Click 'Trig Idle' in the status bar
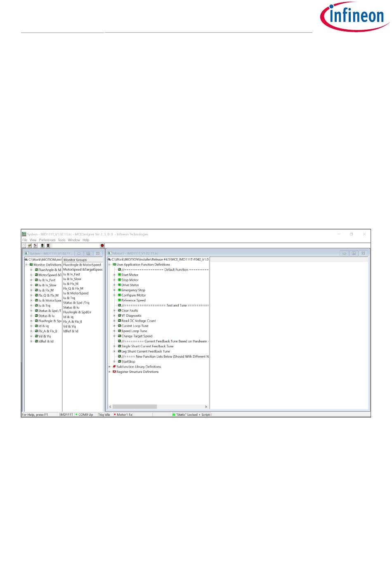The width and height of the screenshot is (392, 561). (x=104, y=415)
